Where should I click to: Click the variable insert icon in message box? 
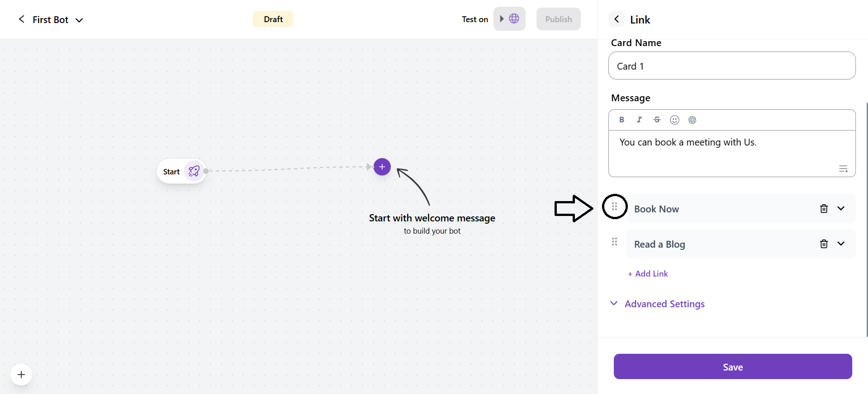coord(843,169)
